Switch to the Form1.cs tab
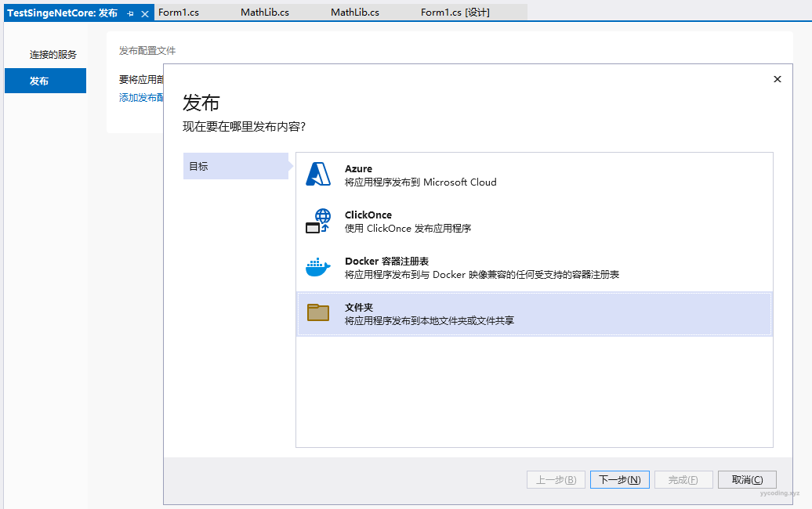The width and height of the screenshot is (812, 509). tap(179, 13)
